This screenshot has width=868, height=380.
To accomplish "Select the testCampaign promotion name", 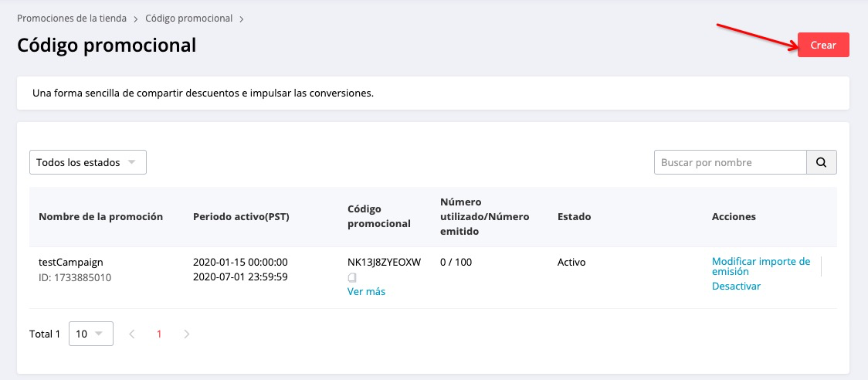I will (70, 262).
